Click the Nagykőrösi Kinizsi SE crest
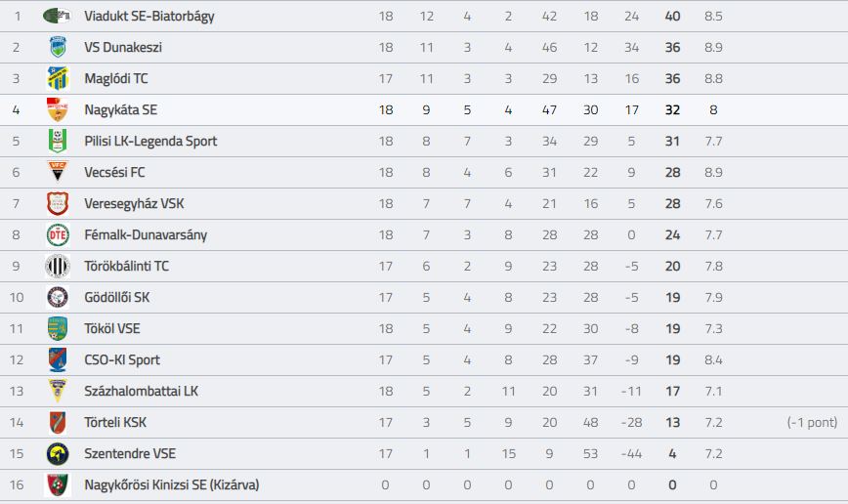The image size is (848, 504). pos(58,484)
